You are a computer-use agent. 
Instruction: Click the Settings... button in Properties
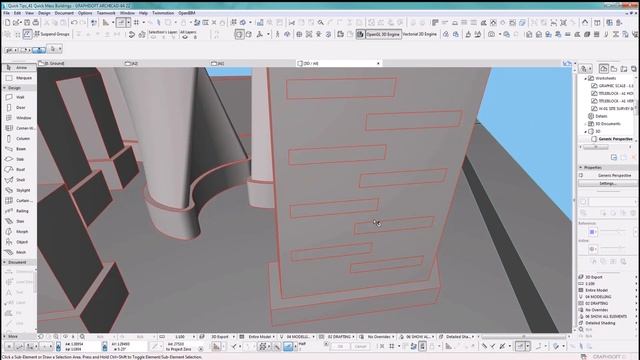click(607, 184)
